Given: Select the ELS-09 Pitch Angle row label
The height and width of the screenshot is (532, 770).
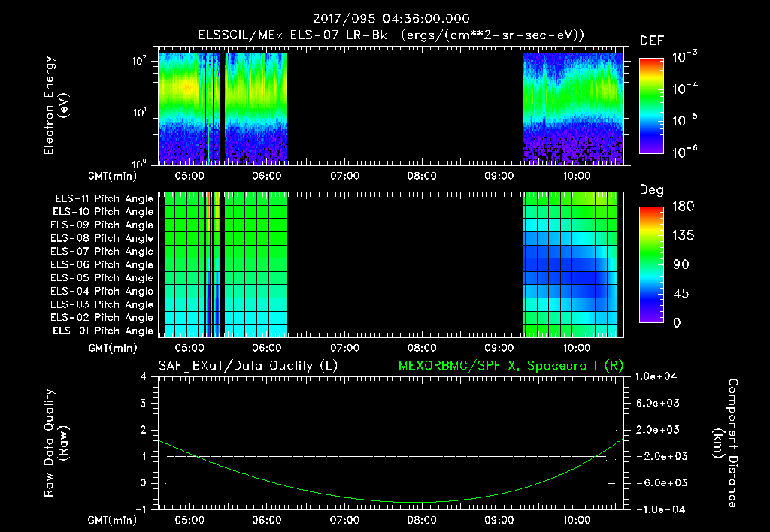Looking at the screenshot, I should (102, 225).
